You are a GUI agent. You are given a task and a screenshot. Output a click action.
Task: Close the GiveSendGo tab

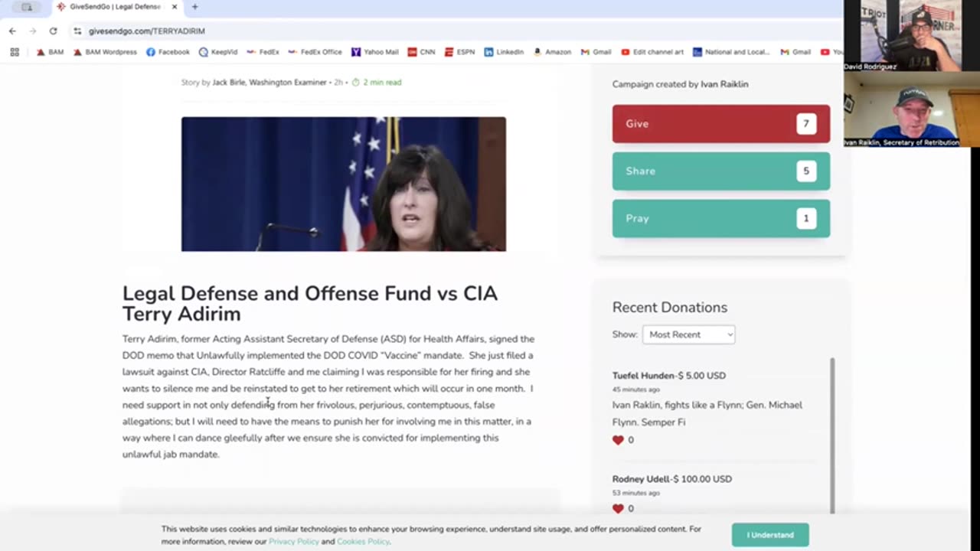click(x=174, y=7)
